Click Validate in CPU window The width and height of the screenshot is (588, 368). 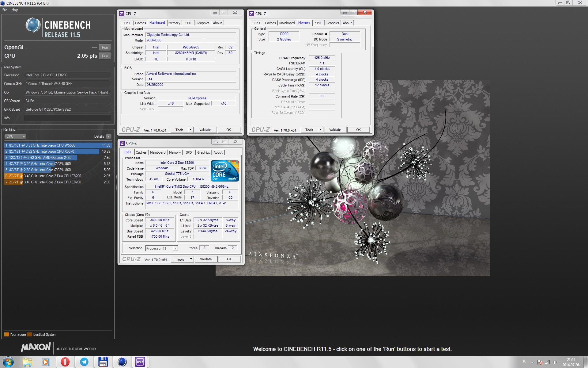(x=206, y=259)
